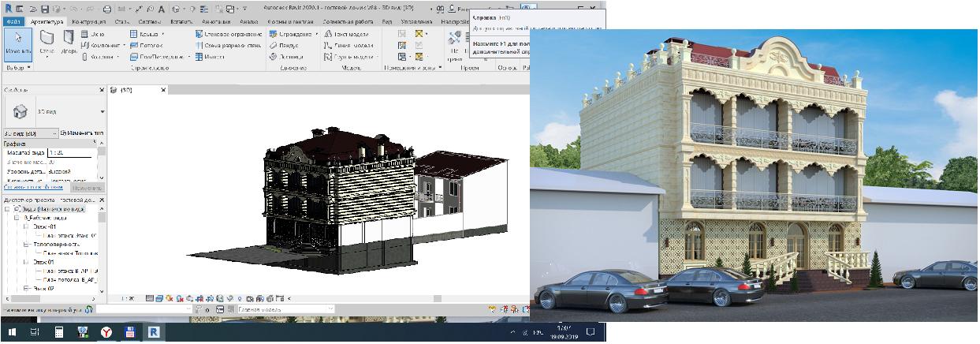Image resolution: width=980 pixels, height=344 pixels.
Task: Close the Properties (Свойства) panel
Action: [102, 89]
